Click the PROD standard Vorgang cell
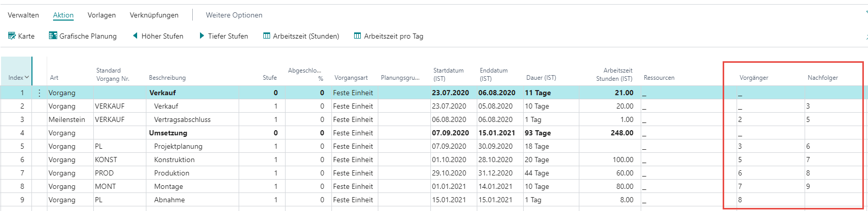This screenshot has width=868, height=211. click(x=104, y=173)
